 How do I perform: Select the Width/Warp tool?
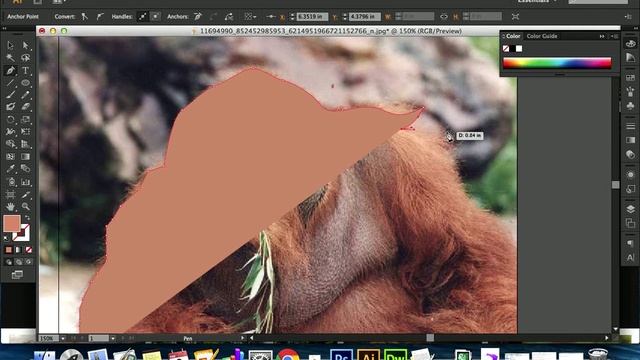10,132
